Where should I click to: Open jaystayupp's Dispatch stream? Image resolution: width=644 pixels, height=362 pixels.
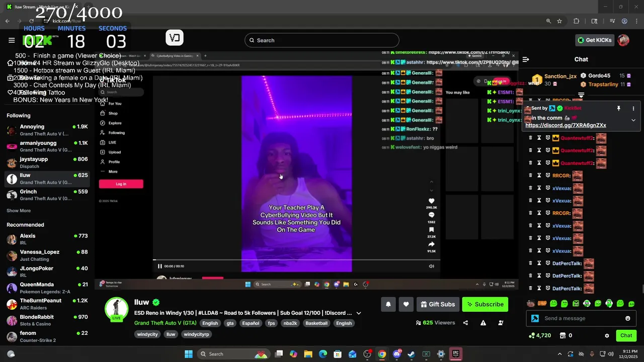(47, 162)
